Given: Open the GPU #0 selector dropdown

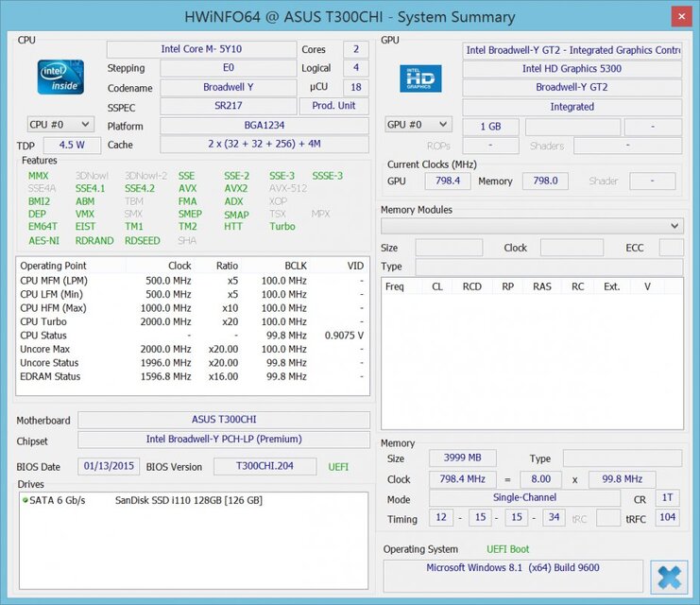Looking at the screenshot, I should click(x=418, y=125).
